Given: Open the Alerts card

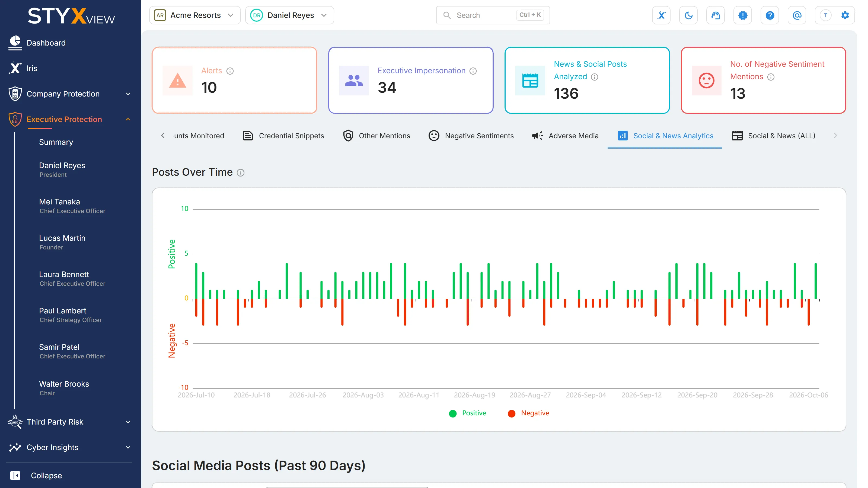Looking at the screenshot, I should point(235,80).
